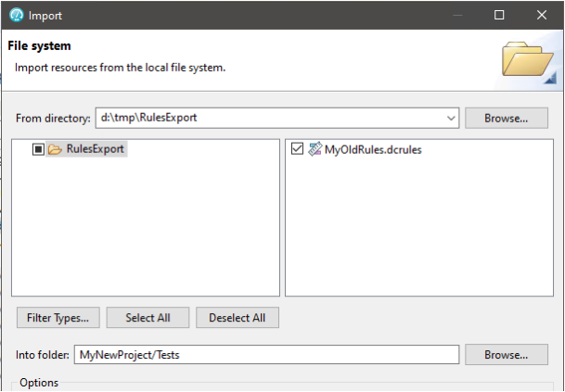The height and width of the screenshot is (392, 565).
Task: Click the Deselect All button
Action: 238,318
